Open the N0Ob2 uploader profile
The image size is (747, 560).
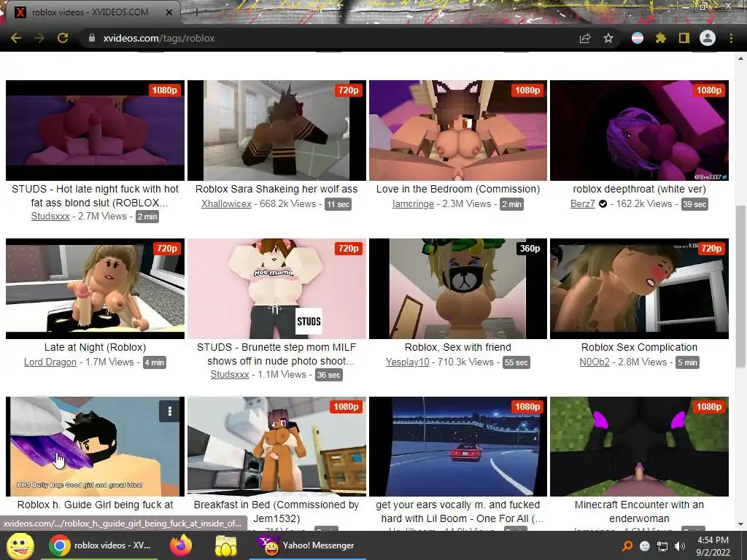[x=595, y=362]
